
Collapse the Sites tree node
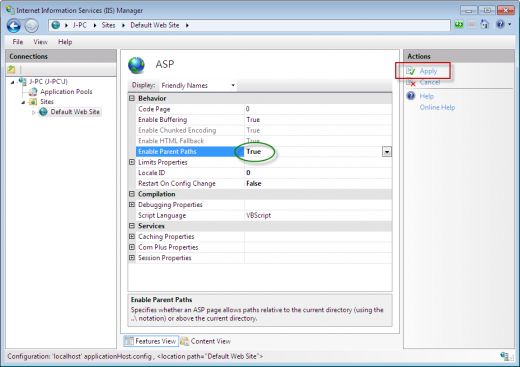click(x=23, y=102)
